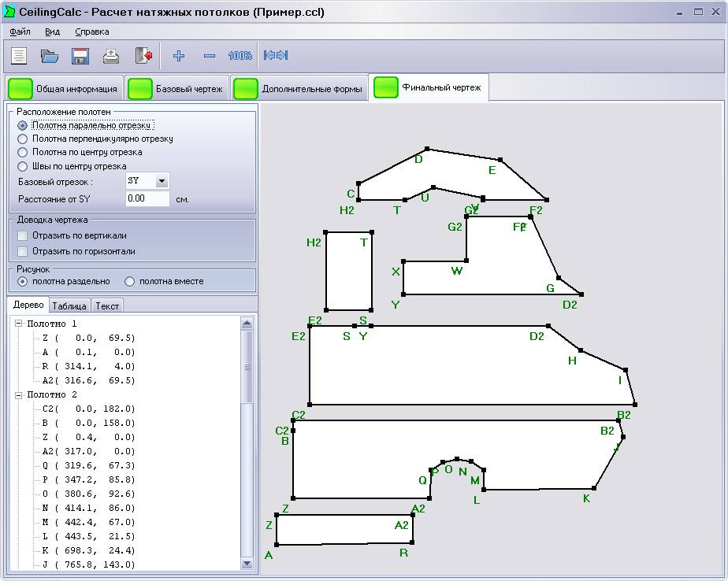Switch to the 'Базовый чертеж' tab

178,89
